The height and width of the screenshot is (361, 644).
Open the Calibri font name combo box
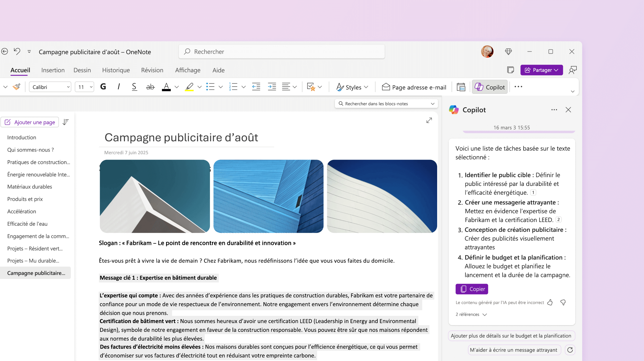50,87
